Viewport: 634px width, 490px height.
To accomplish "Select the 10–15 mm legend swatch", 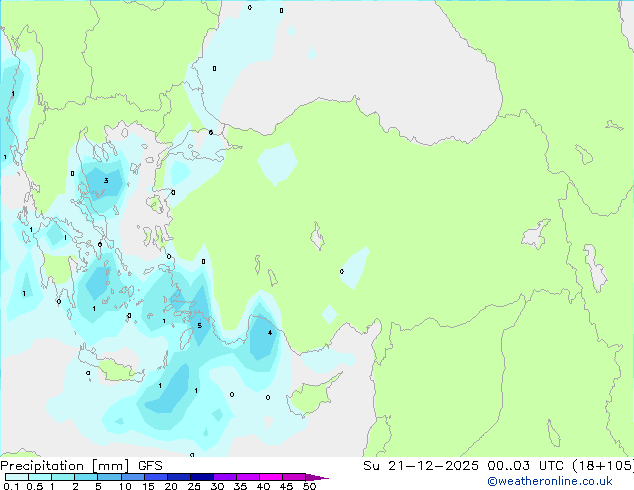I will pyautogui.click(x=132, y=477).
